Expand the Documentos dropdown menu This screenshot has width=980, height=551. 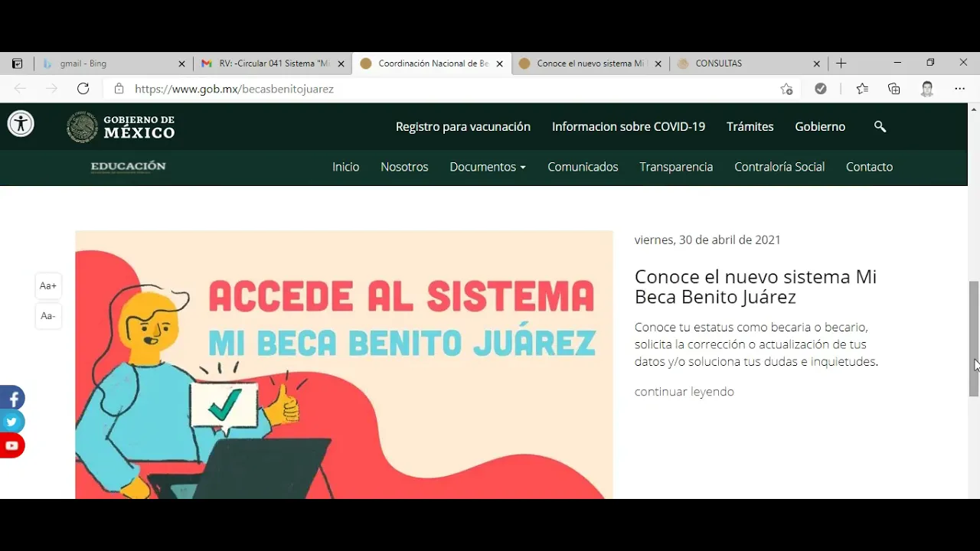coord(488,167)
